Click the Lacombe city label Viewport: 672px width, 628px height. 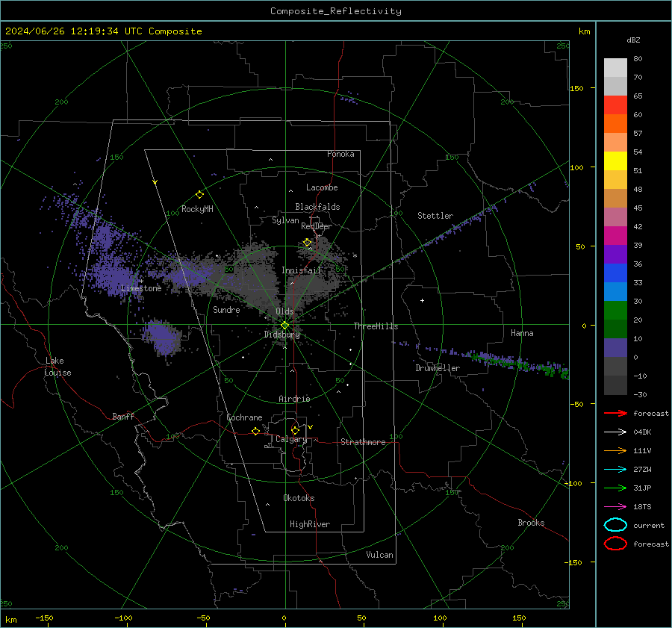[322, 187]
